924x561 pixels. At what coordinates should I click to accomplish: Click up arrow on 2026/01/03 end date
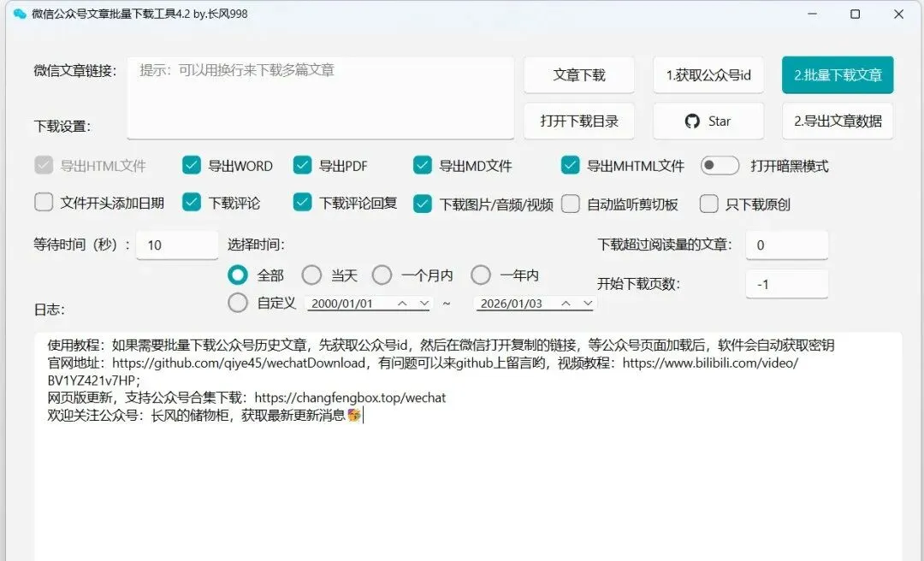[x=566, y=304]
